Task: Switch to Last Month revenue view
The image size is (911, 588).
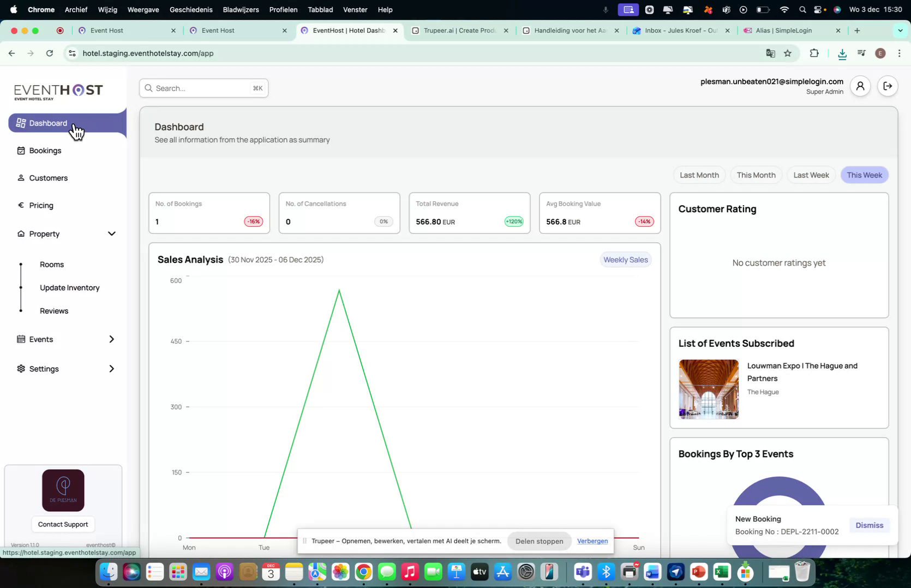Action: (x=699, y=175)
